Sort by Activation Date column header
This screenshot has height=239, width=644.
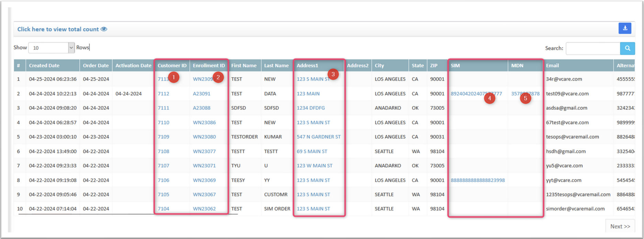(133, 65)
